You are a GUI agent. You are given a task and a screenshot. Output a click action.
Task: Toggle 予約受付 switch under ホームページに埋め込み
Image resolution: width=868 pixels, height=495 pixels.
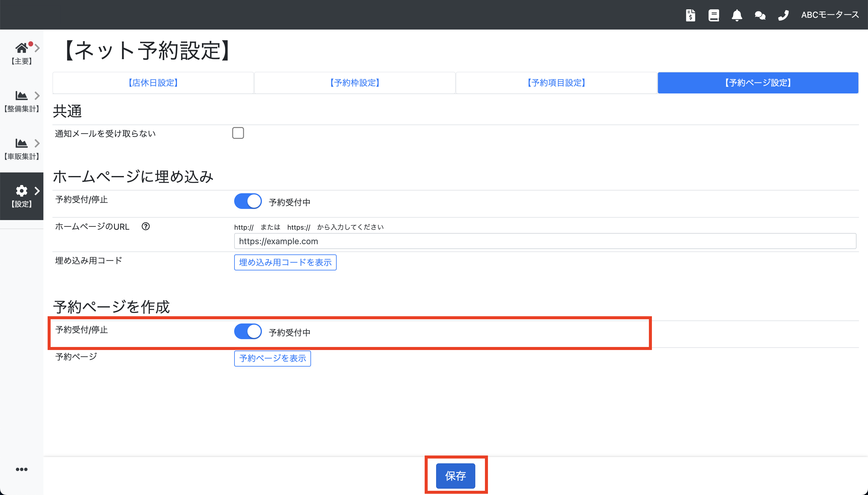pos(248,201)
